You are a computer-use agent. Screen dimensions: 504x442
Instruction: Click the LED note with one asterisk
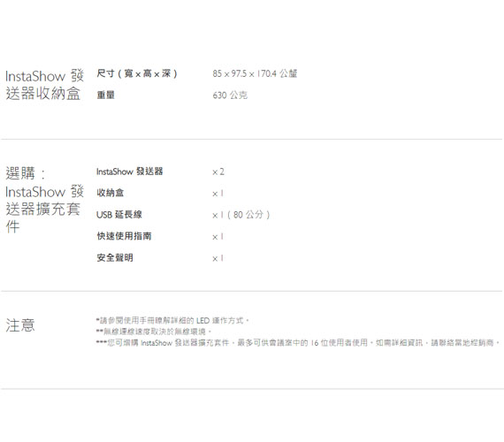[172, 321]
